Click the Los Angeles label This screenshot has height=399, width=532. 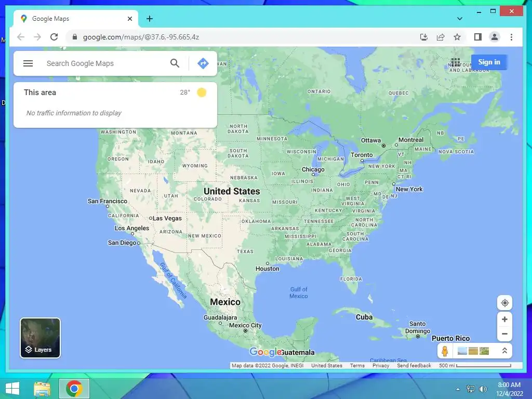pyautogui.click(x=131, y=228)
